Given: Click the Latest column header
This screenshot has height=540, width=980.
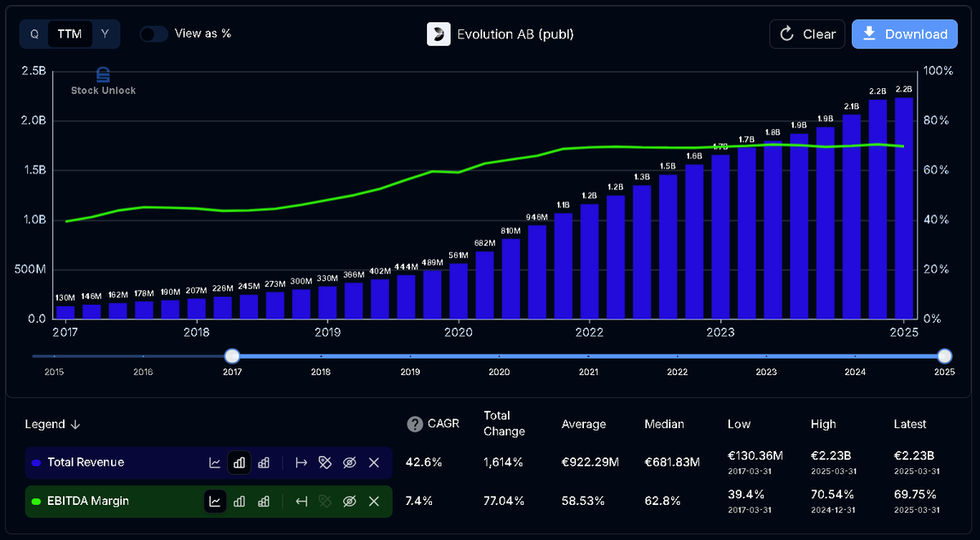Looking at the screenshot, I should tap(910, 424).
